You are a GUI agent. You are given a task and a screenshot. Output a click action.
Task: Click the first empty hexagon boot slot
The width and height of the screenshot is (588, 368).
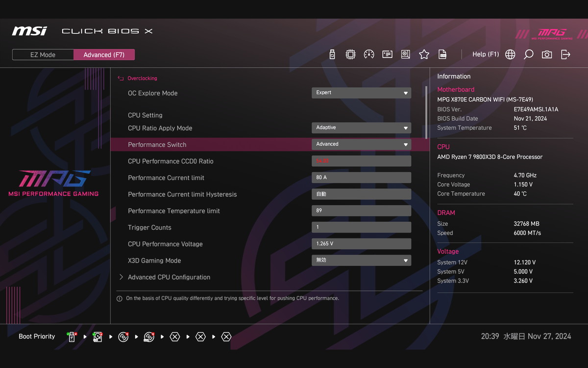click(175, 337)
